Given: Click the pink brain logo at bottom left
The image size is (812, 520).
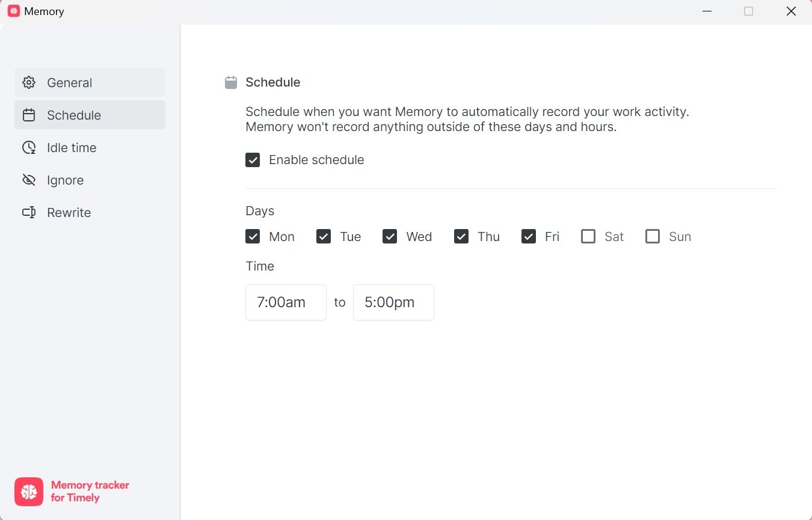Looking at the screenshot, I should 28,492.
